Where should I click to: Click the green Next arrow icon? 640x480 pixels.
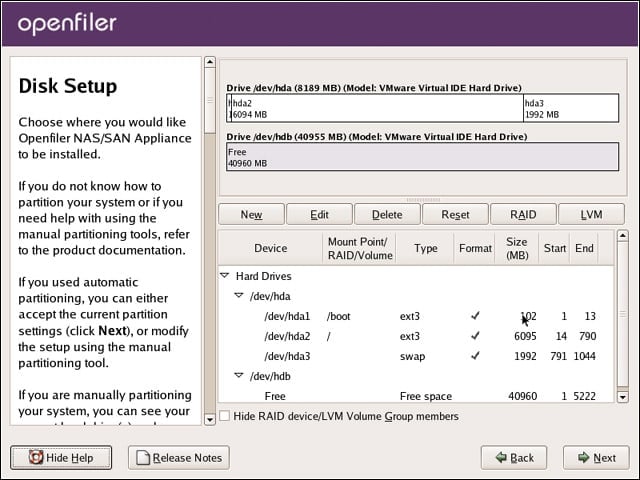584,457
